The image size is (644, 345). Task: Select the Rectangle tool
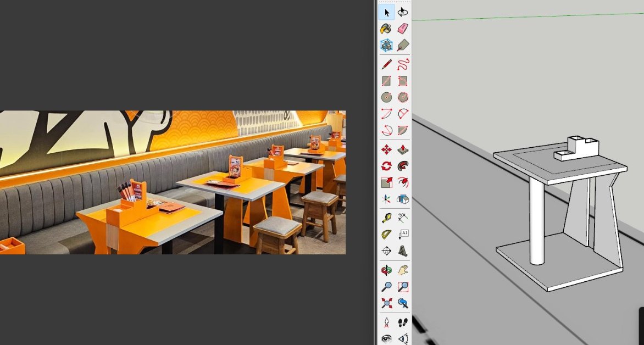(386, 81)
